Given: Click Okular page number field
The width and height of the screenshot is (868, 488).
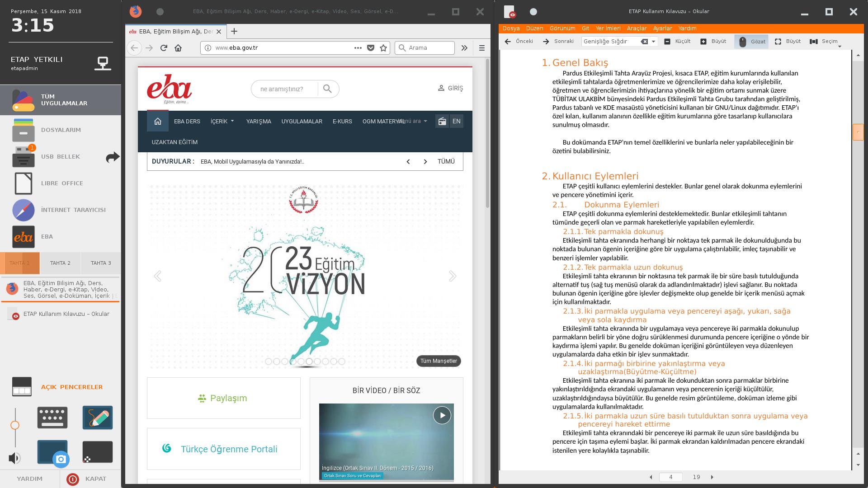Looking at the screenshot, I should pos(670,477).
